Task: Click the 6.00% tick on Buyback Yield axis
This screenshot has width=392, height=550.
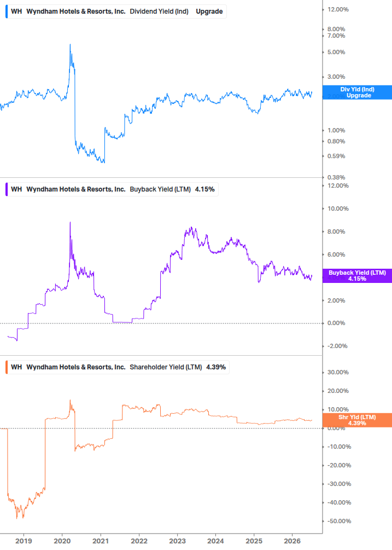Action: 336,254
